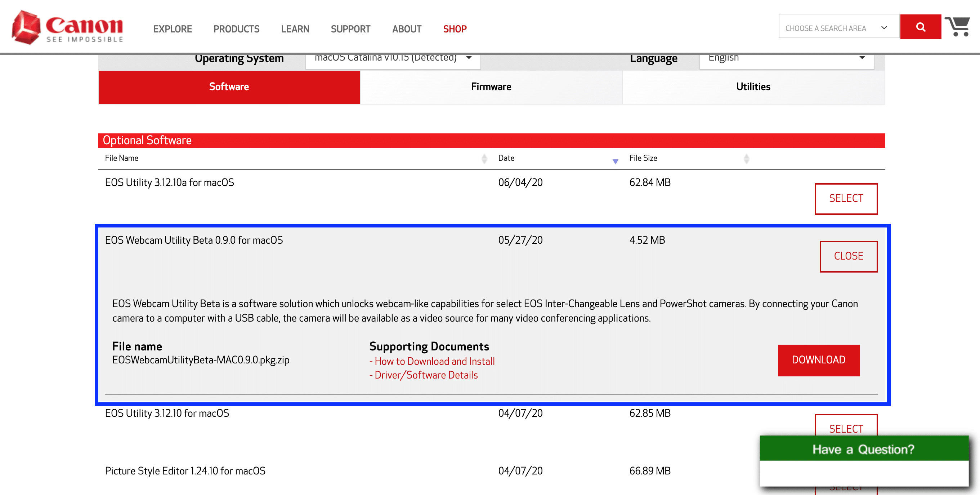Switch to the Software tab
Image resolution: width=980 pixels, height=495 pixels.
pyautogui.click(x=229, y=87)
